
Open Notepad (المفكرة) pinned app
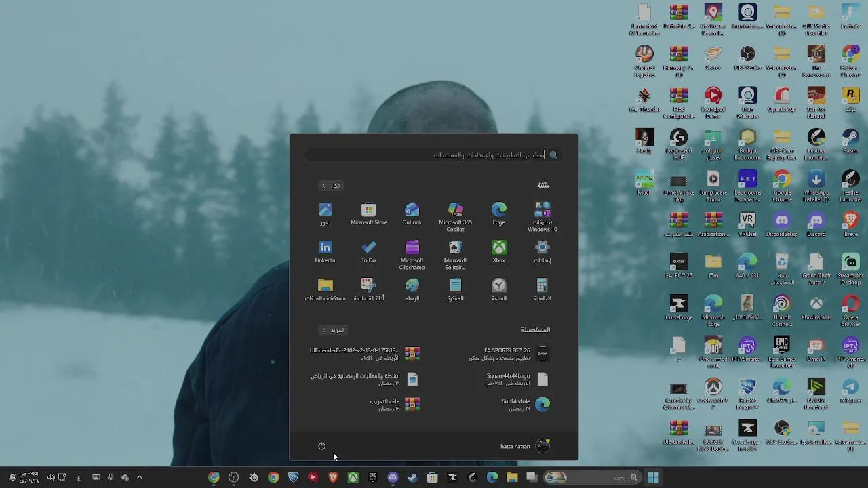pos(455,290)
